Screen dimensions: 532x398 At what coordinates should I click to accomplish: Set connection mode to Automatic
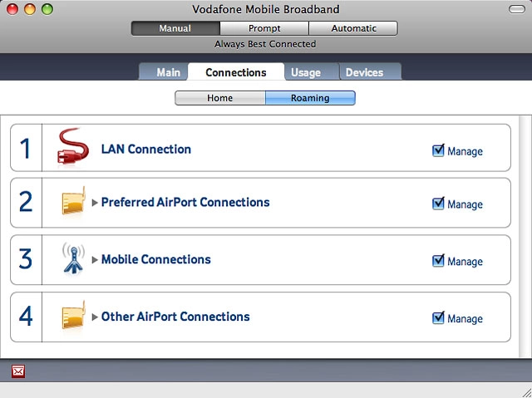(353, 28)
